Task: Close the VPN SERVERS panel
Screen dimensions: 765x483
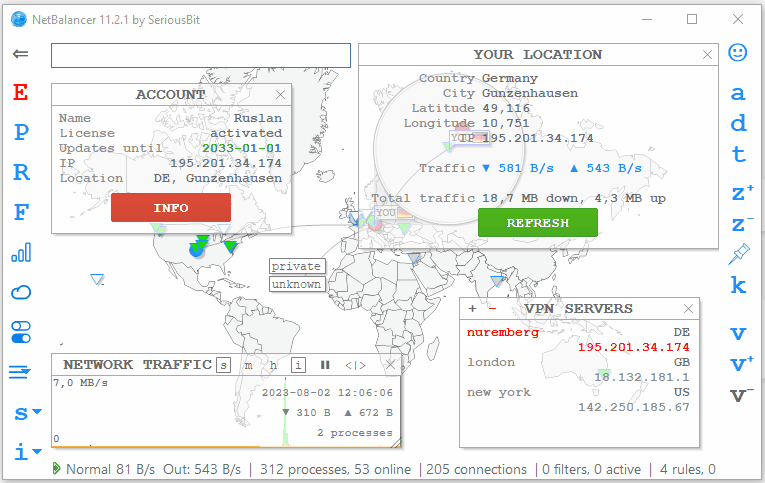Action: click(688, 309)
